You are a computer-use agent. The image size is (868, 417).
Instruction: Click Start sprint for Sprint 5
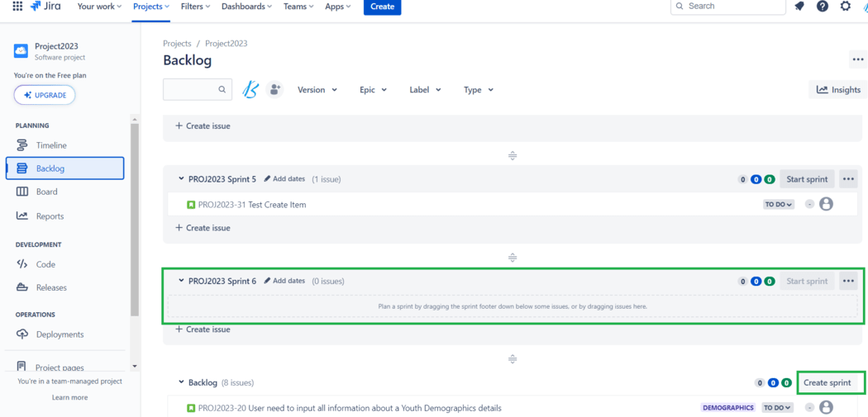click(807, 179)
